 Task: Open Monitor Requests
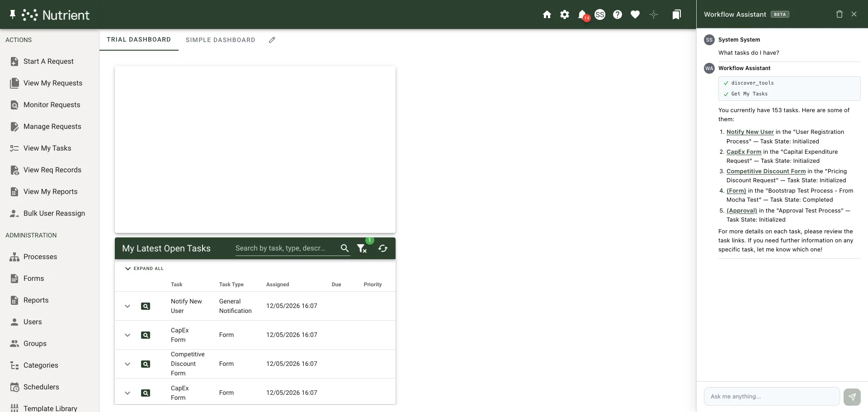coord(49,105)
